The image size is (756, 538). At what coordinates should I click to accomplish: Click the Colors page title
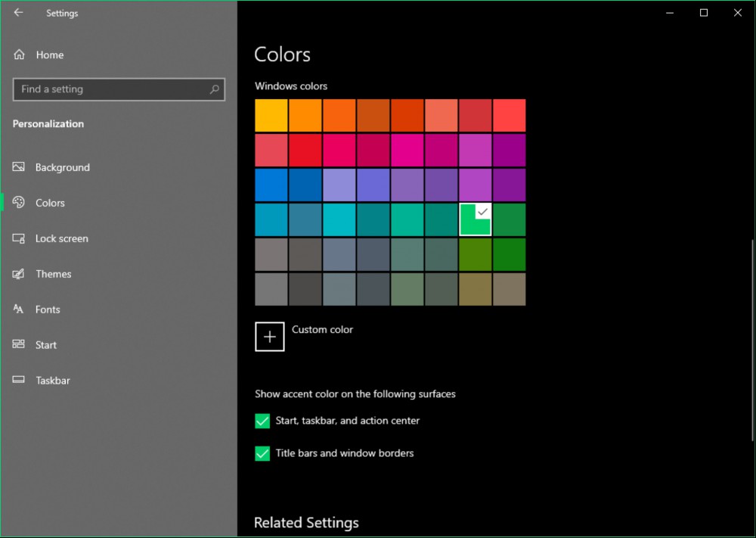coord(282,54)
